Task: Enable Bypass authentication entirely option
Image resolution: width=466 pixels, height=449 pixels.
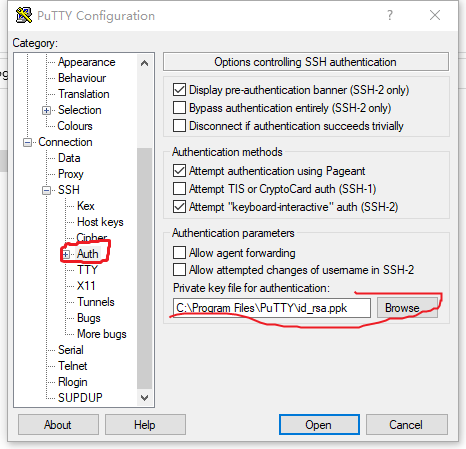Action: pos(179,108)
